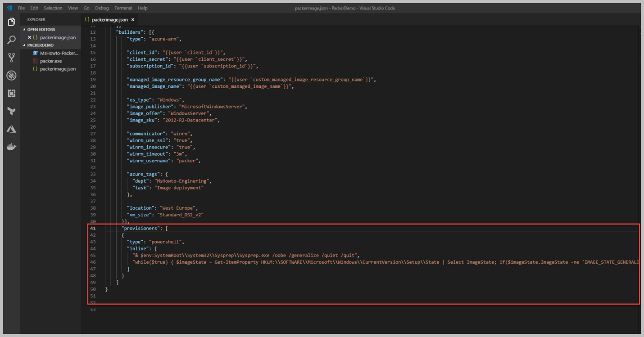The width and height of the screenshot is (644, 337).
Task: Click line number 41 in the gutter
Action: tap(93, 228)
